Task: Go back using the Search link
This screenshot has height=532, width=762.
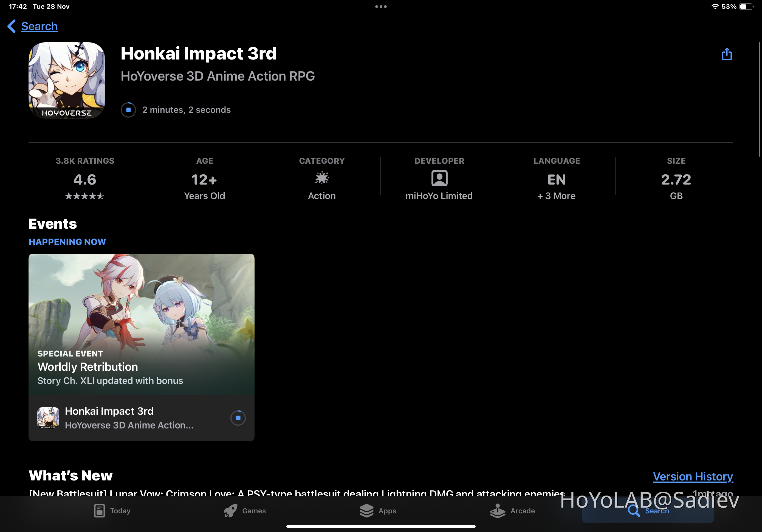Action: pyautogui.click(x=39, y=26)
